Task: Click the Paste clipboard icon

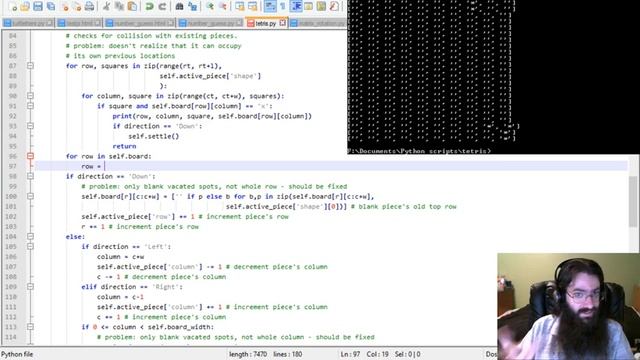Action: (133, 6)
